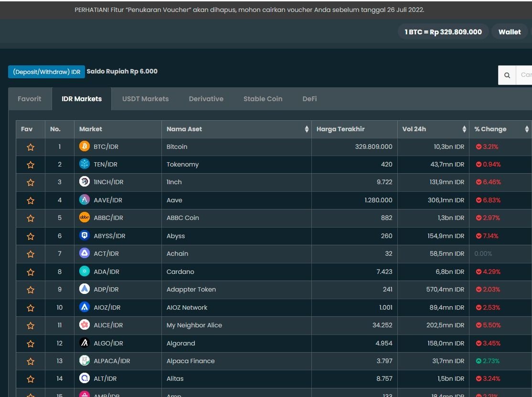The image size is (532, 397).
Task: Sort by Vol 24h column arrows
Action: pos(464,129)
